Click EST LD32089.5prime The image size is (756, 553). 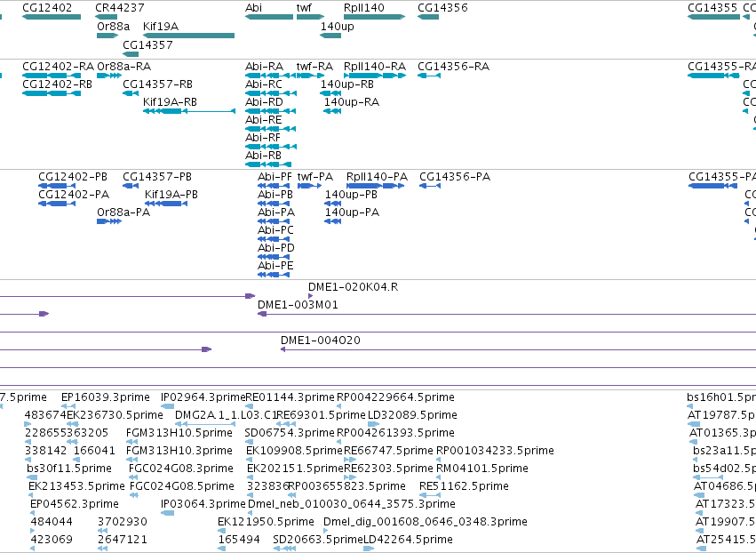[373, 424]
